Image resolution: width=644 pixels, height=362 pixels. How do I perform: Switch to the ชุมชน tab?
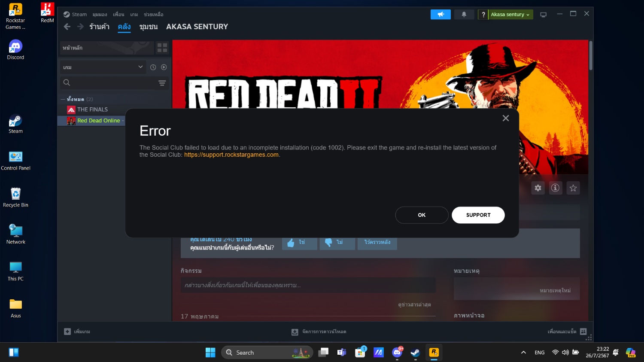pyautogui.click(x=149, y=27)
